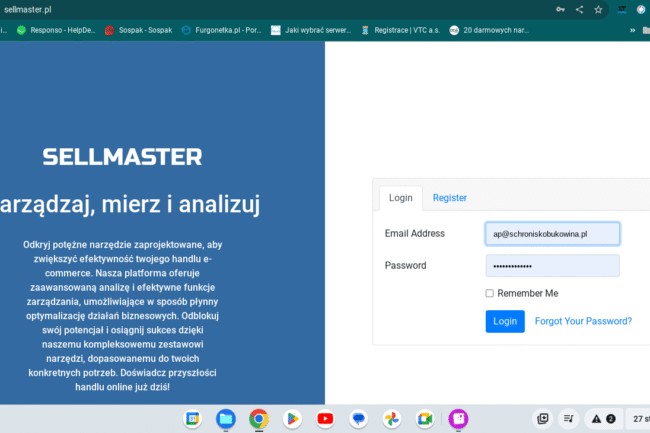
Task: Open Google Meet from the shelf
Action: (x=425, y=419)
